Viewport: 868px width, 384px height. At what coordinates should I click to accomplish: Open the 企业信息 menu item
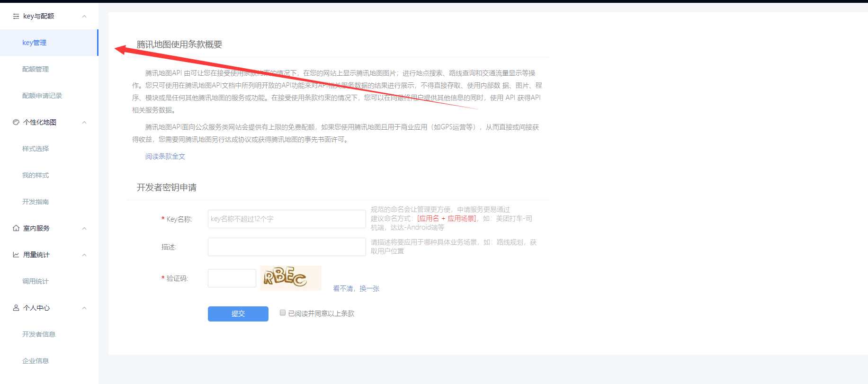point(49,361)
